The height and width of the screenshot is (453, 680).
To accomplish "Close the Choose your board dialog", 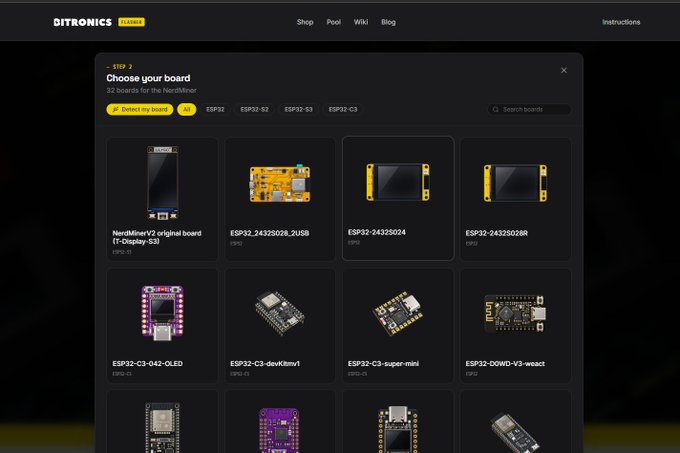I will [564, 70].
